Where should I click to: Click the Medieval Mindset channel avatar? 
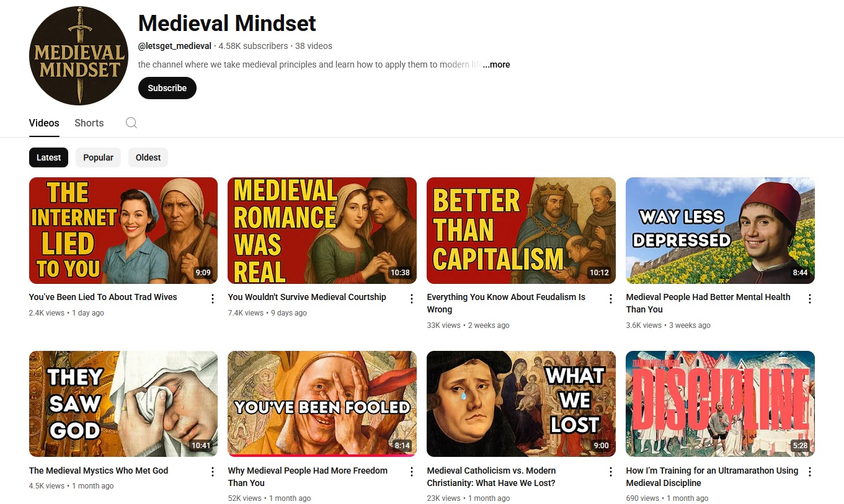point(79,56)
